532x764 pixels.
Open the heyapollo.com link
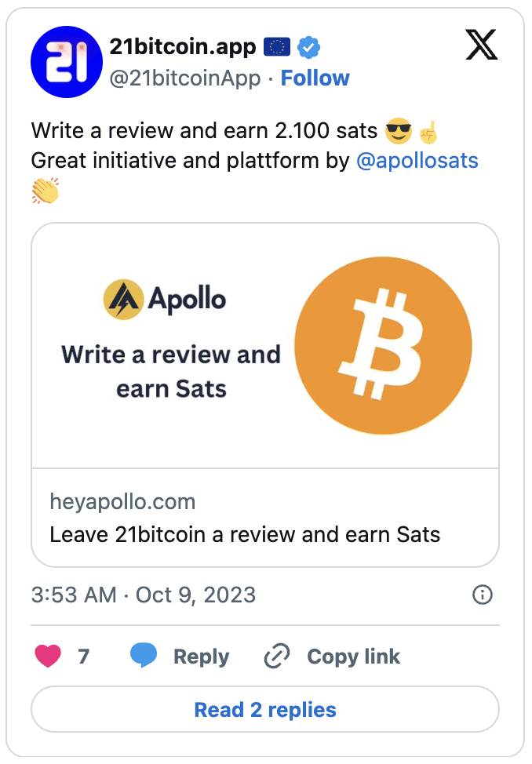(122, 501)
